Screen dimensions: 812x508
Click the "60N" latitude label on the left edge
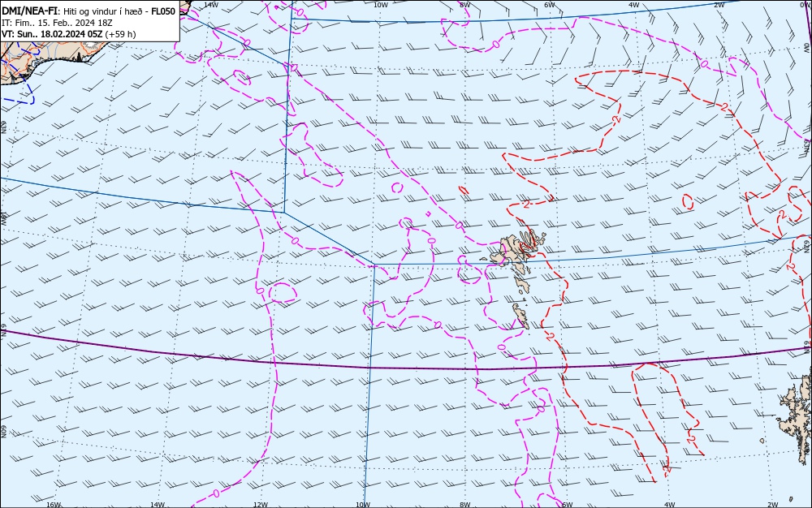(3, 432)
